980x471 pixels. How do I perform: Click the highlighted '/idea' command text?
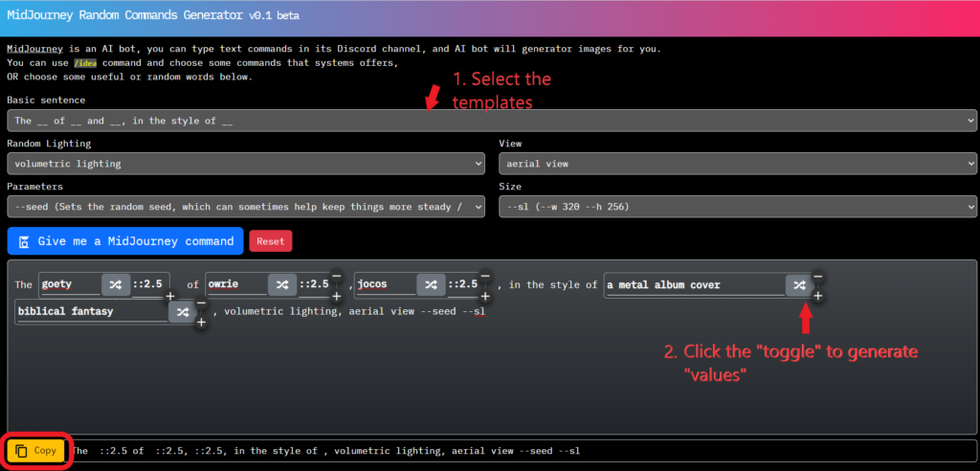(85, 63)
